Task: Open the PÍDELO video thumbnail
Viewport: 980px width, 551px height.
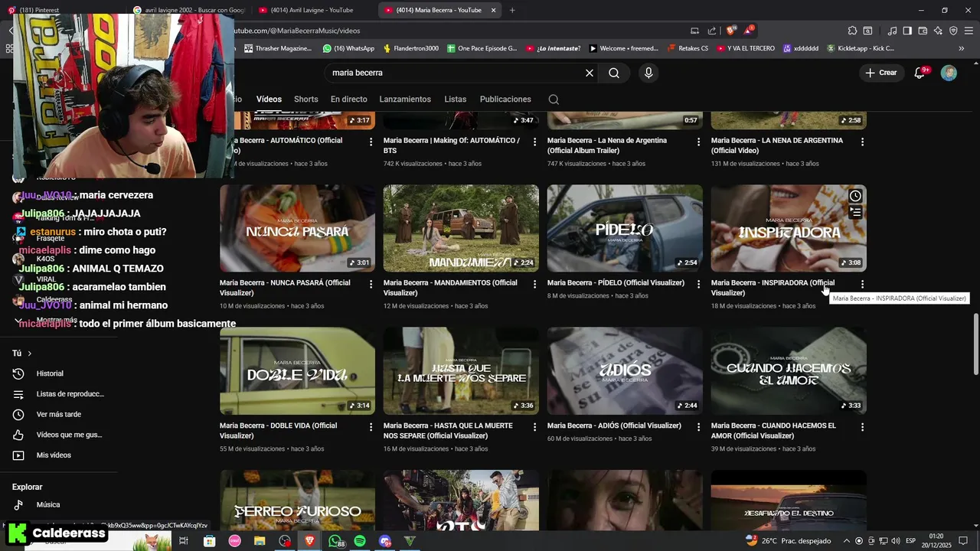Action: pyautogui.click(x=625, y=228)
